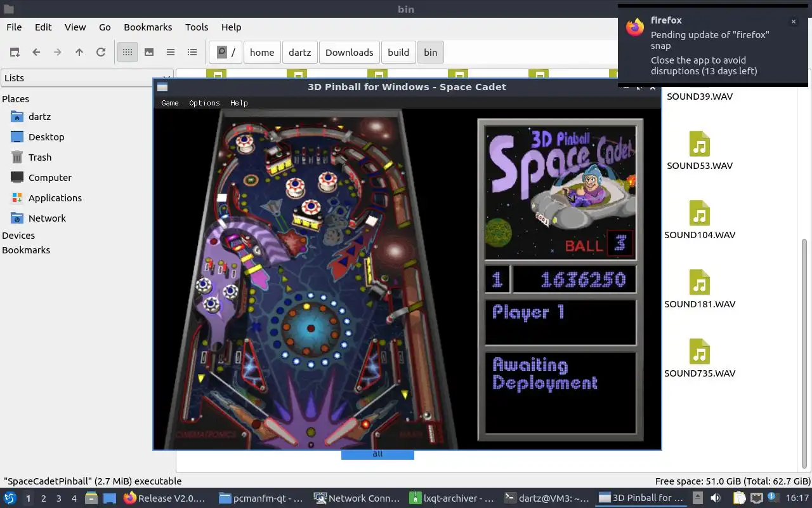Open the Edit menu in file manager
The image size is (812, 508).
43,27
